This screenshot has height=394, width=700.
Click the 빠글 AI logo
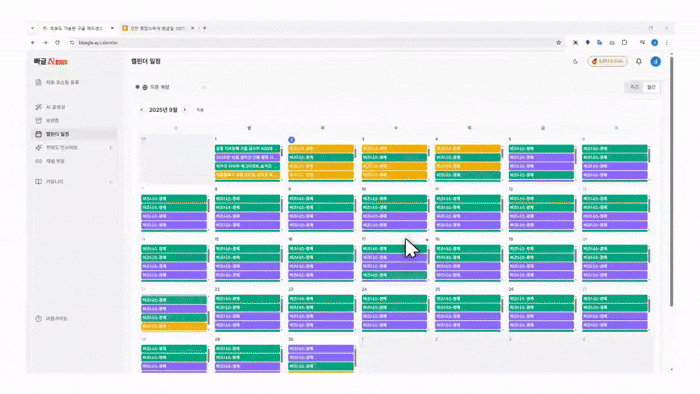point(50,62)
